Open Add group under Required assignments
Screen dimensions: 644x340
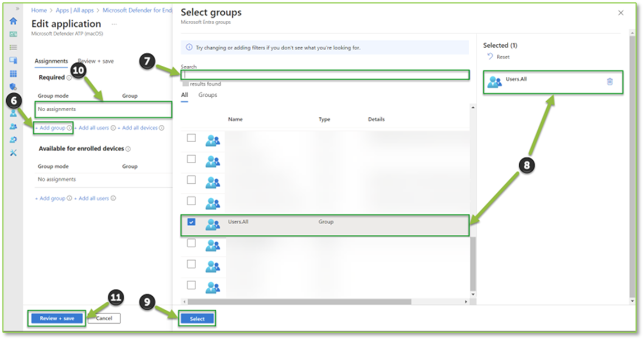(x=51, y=128)
